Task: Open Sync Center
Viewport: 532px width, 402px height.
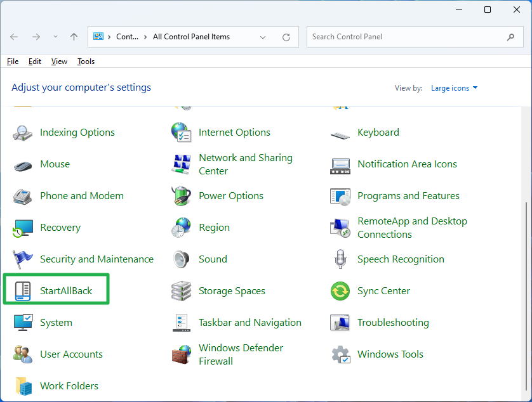Action: coord(384,290)
